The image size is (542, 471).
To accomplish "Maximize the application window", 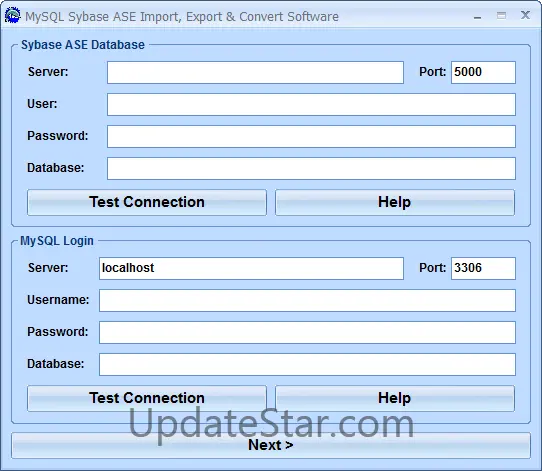I will [x=501, y=16].
